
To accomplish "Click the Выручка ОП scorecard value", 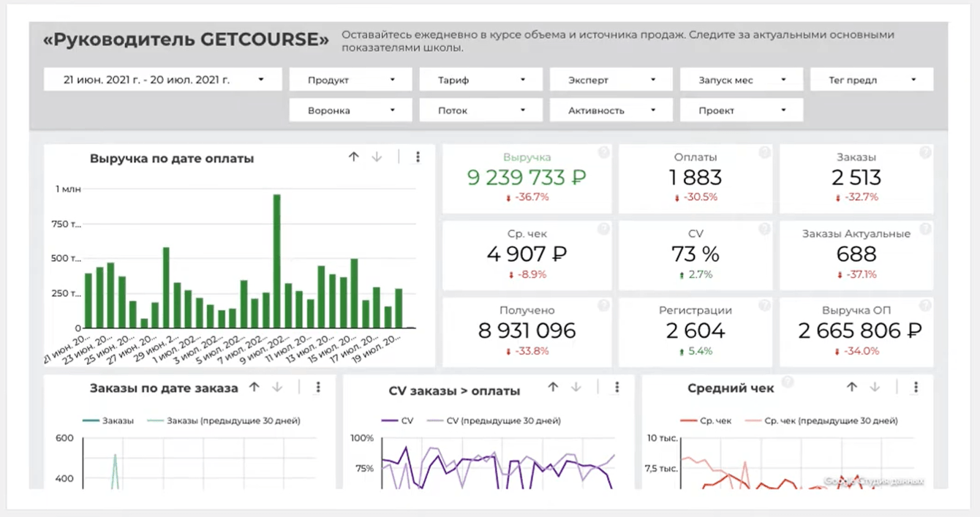I will (859, 331).
